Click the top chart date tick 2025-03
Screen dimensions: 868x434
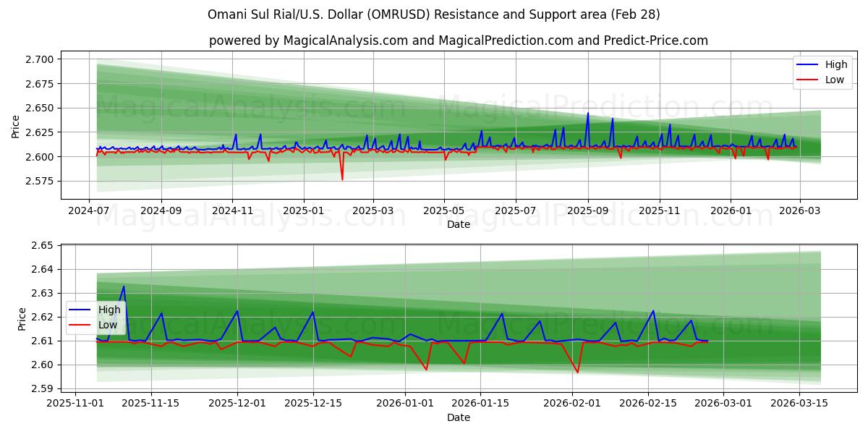click(373, 210)
